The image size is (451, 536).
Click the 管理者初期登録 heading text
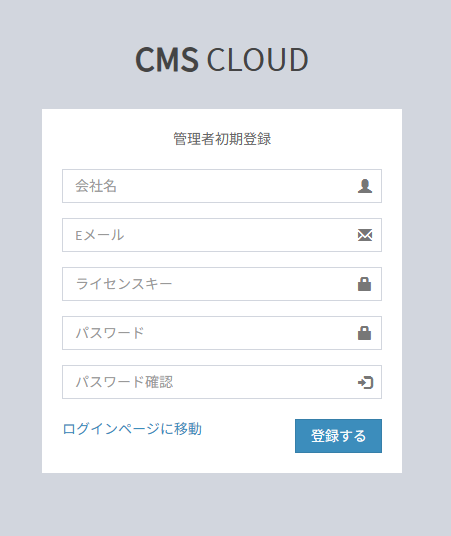point(222,139)
